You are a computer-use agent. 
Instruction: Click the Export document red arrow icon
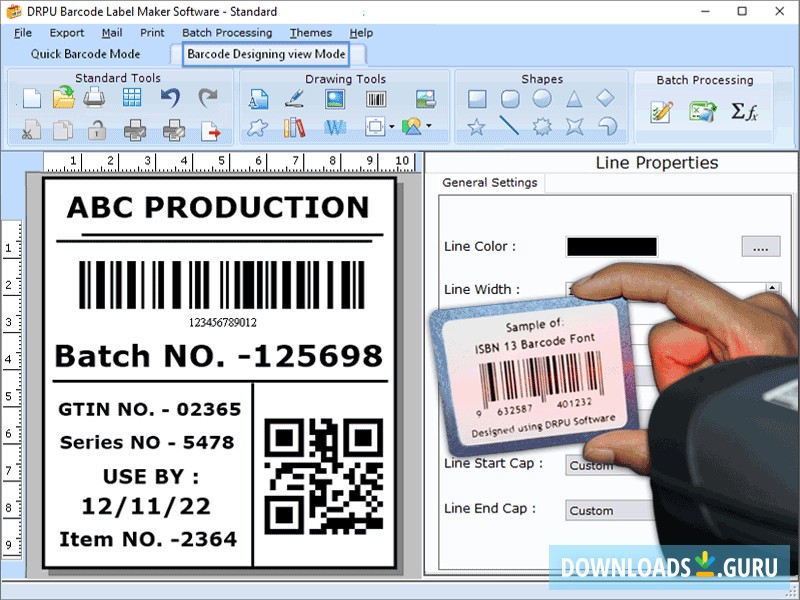click(210, 131)
